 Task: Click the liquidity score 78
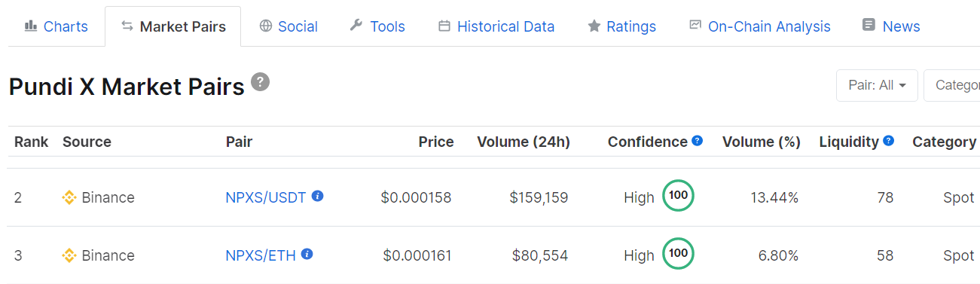pos(885,197)
